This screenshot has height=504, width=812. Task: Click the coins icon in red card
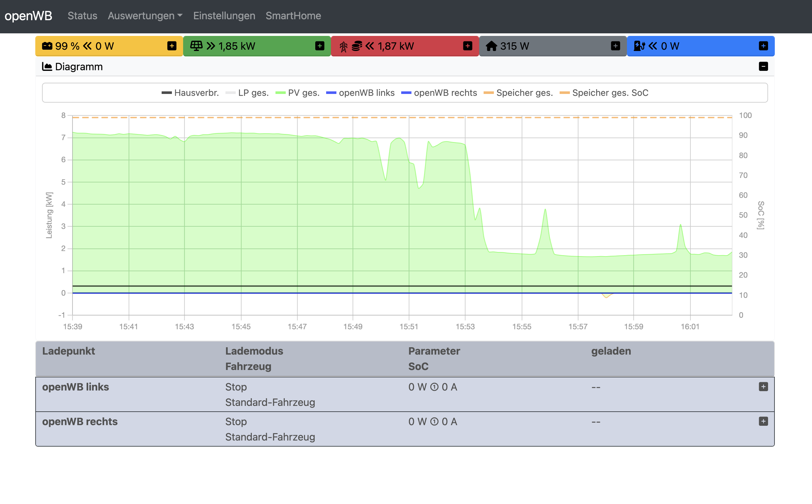[357, 46]
